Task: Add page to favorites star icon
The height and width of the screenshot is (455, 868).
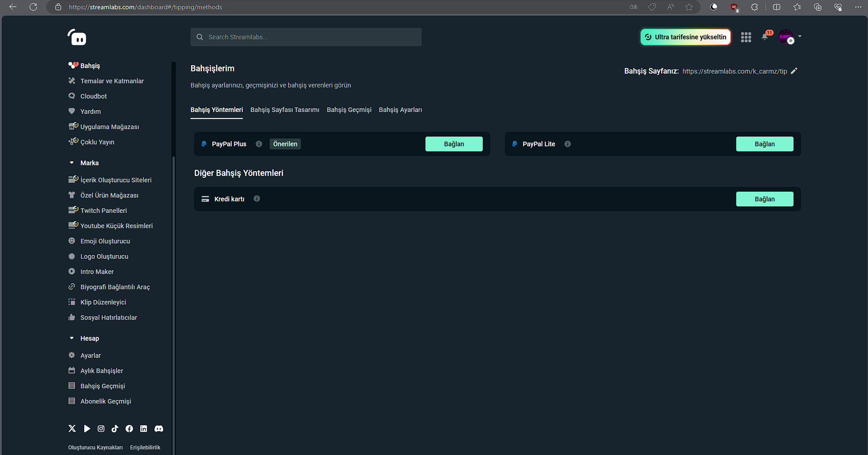Action: 689,7
